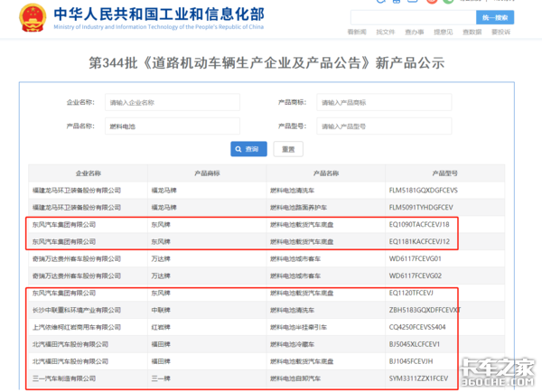The image size is (542, 392).
Task: Open the 找文件 link
Action: tap(386, 32)
